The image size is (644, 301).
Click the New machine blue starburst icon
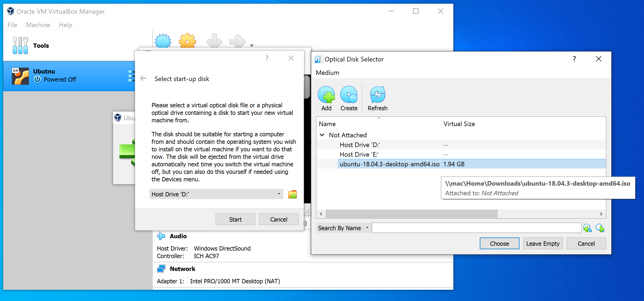point(163,41)
